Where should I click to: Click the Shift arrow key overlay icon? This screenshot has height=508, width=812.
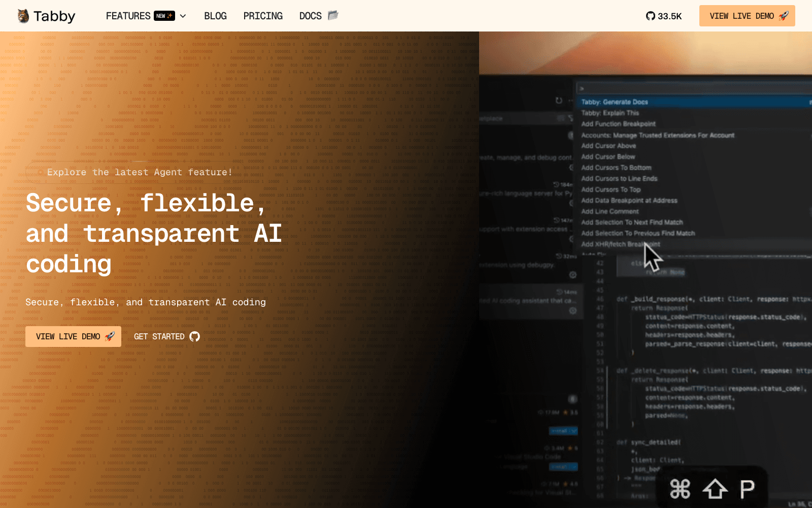(x=715, y=489)
